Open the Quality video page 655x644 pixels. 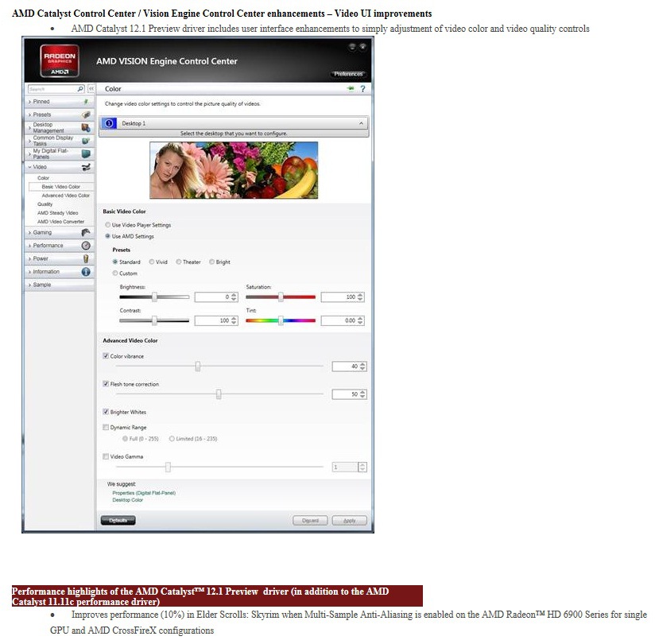coord(45,204)
